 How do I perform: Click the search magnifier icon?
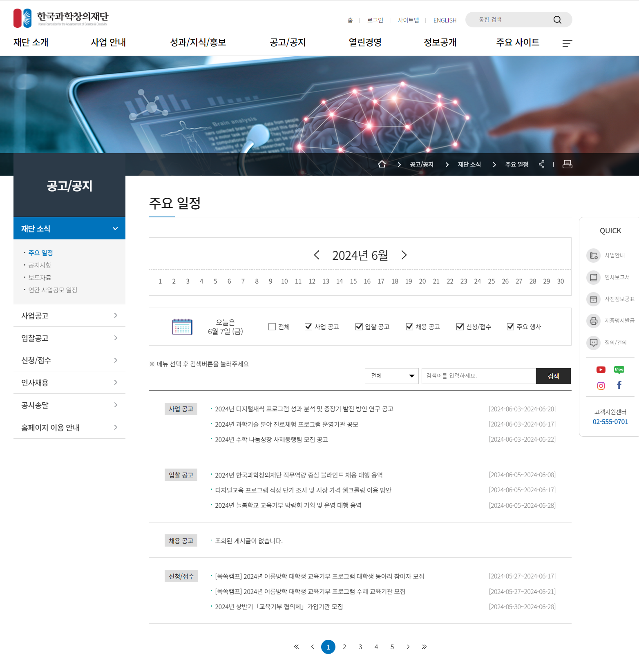click(557, 20)
